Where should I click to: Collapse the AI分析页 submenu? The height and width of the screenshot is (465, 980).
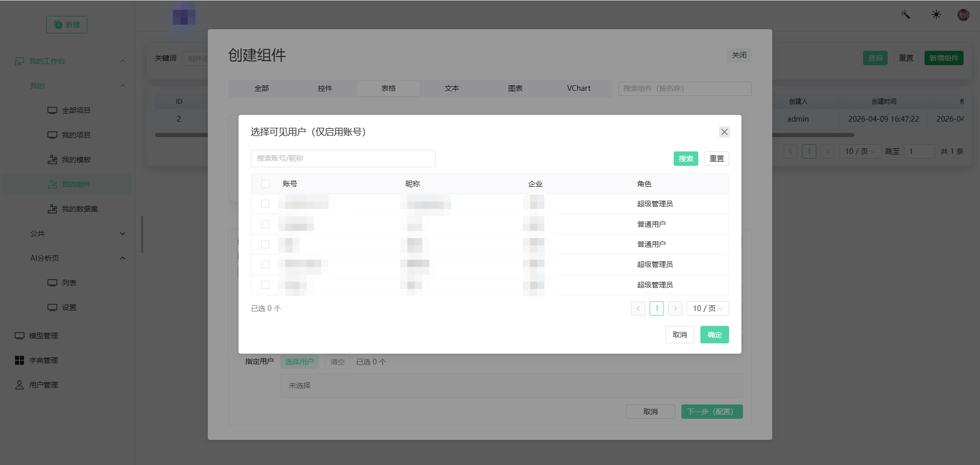(x=123, y=258)
